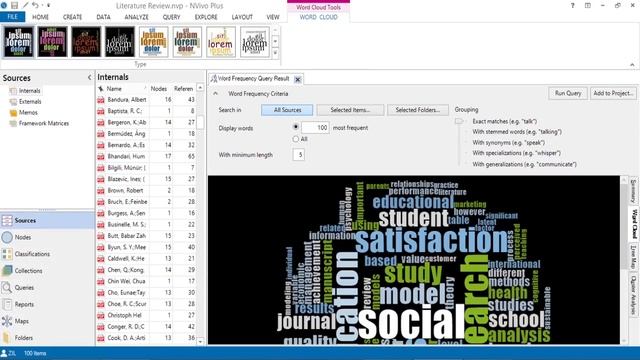Click the PDF icon for Bandura, Albert
The height and width of the screenshot is (360, 640).
point(101,100)
